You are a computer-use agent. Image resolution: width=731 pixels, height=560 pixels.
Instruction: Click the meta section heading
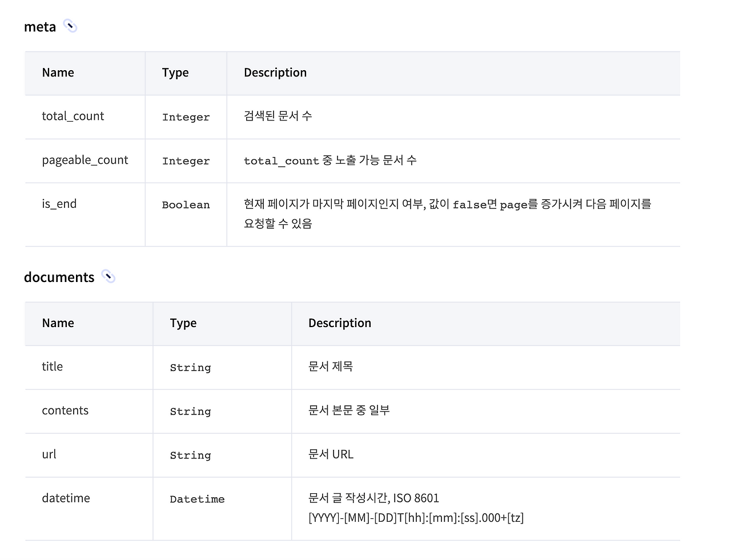(40, 27)
